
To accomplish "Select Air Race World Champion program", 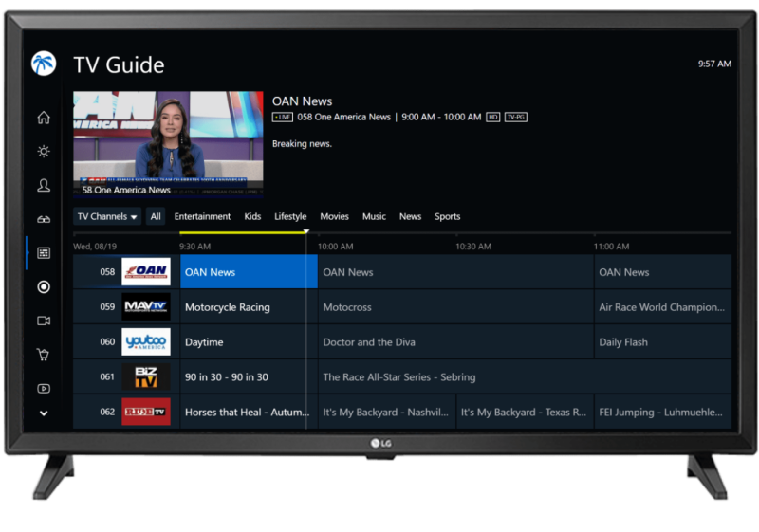I will [x=662, y=307].
